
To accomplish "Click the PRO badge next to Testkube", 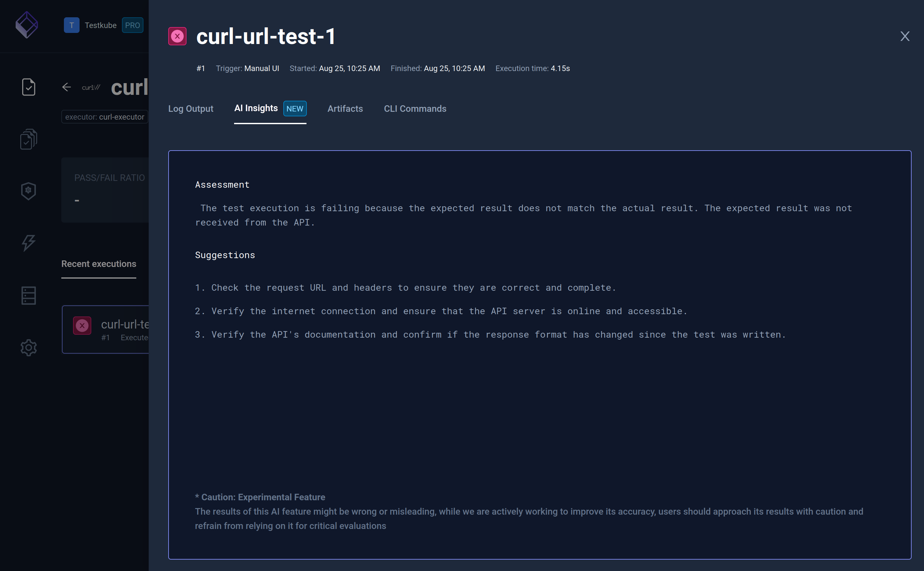I will (133, 25).
